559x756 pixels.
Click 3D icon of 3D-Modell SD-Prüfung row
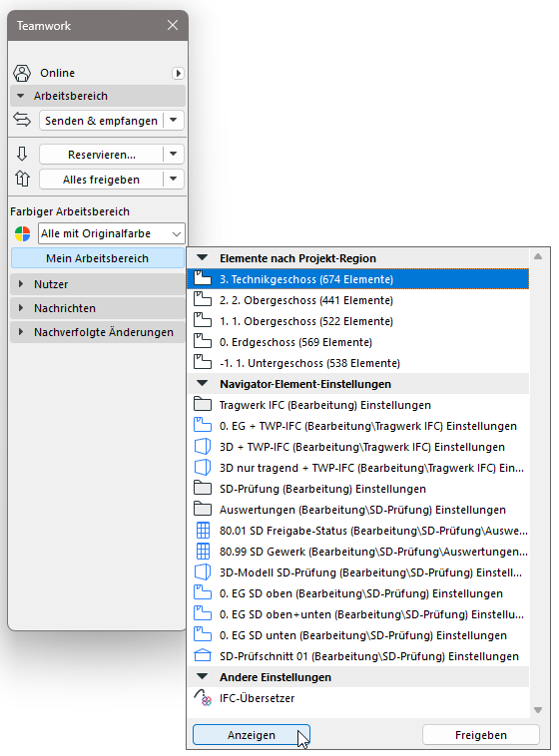click(x=203, y=571)
